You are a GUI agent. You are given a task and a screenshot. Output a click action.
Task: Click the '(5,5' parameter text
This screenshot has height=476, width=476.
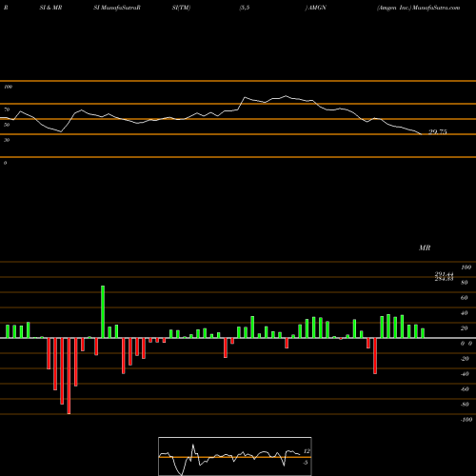(x=245, y=8)
